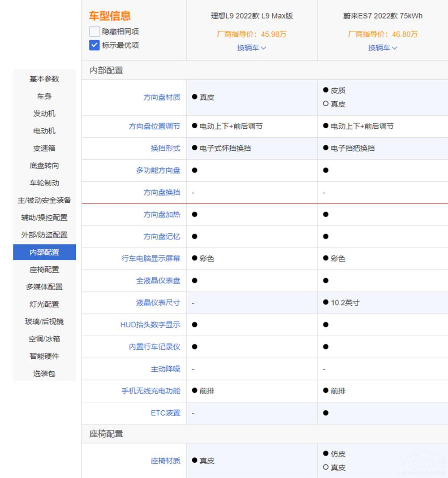Click the 理想L9 2022款 L9 Max版 title
This screenshot has height=478, width=448.
tap(252, 16)
